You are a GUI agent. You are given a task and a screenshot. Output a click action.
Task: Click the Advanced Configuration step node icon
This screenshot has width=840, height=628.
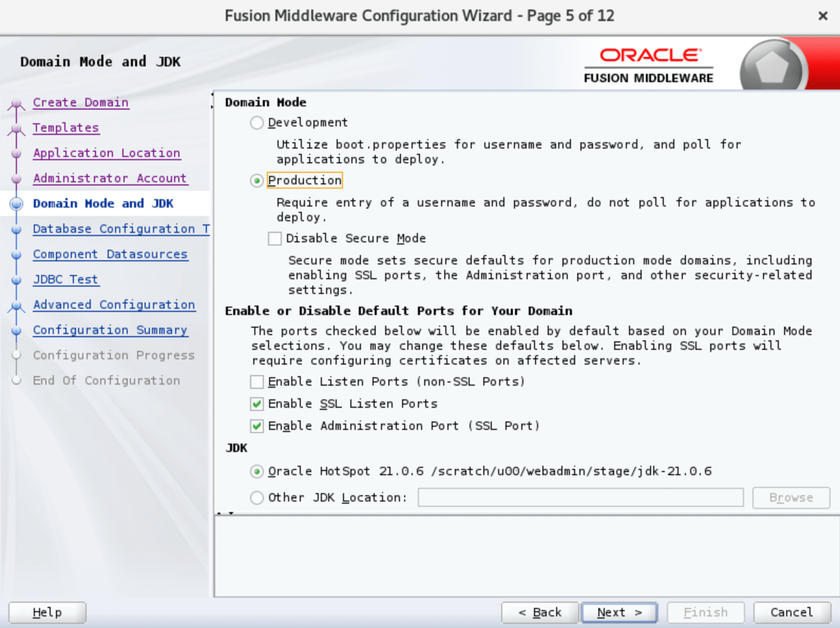tap(16, 306)
